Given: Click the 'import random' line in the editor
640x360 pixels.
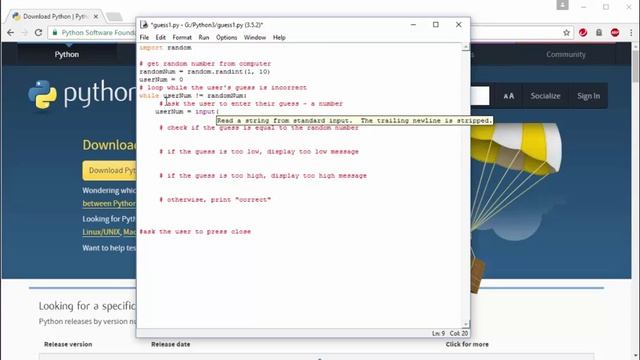Looking at the screenshot, I should [165, 48].
